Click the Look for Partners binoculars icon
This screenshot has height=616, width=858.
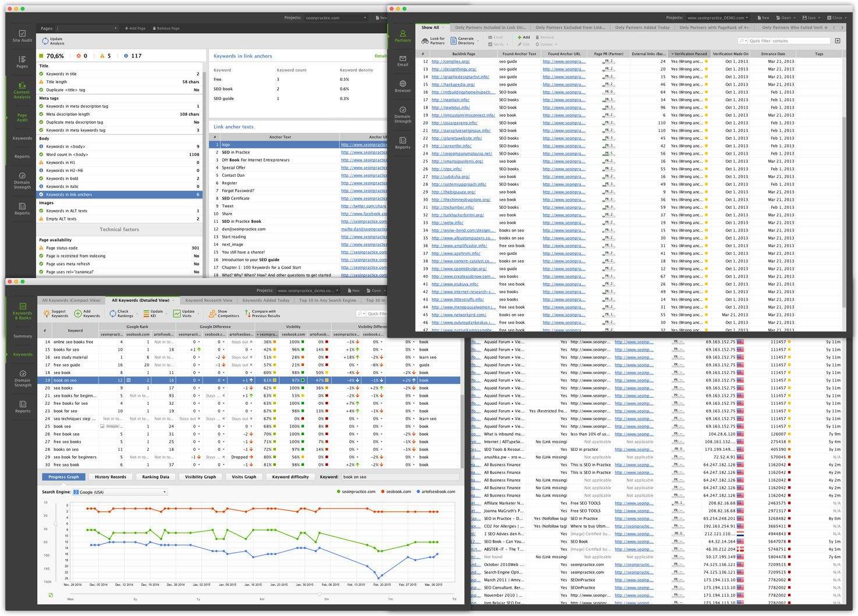425,41
